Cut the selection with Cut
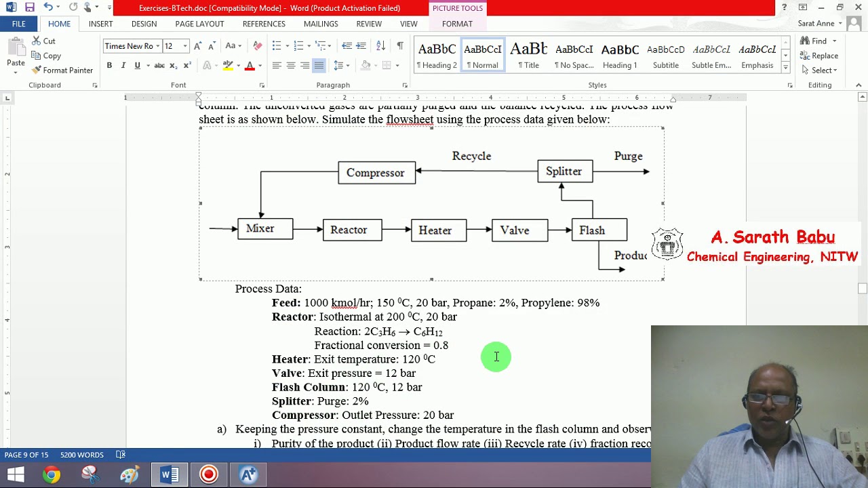Screen dimensions: 868x488 [43, 41]
